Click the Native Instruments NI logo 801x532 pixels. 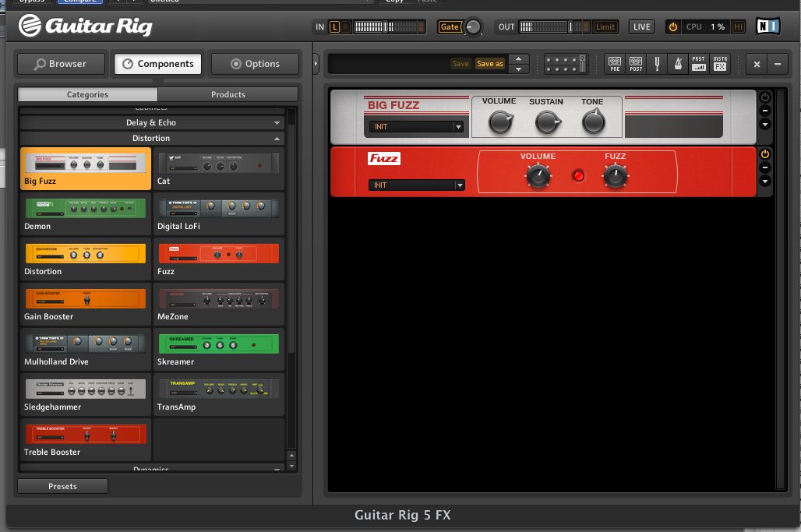pyautogui.click(x=767, y=26)
